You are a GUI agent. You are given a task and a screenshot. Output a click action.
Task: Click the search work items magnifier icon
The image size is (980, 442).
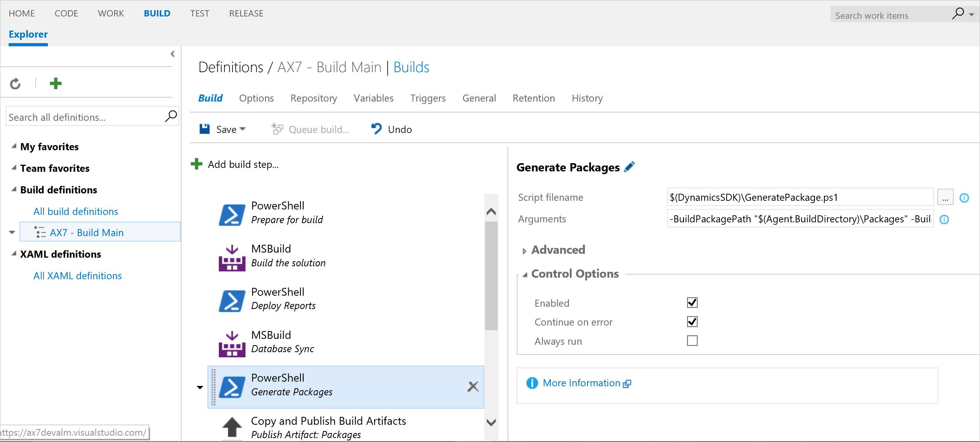point(957,14)
